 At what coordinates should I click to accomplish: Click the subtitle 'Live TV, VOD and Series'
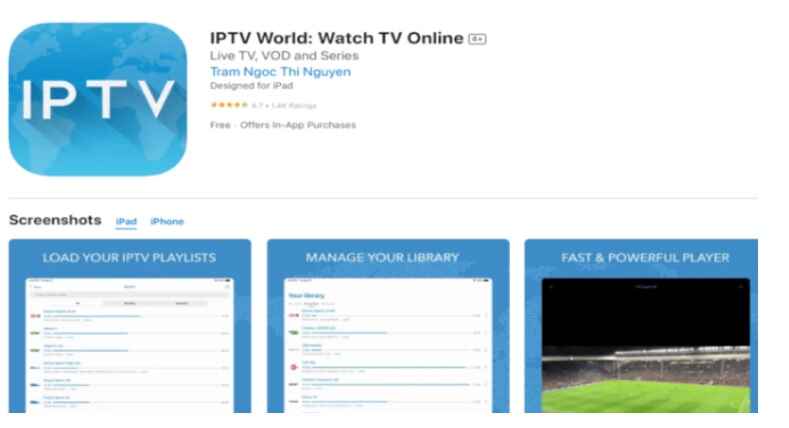(284, 56)
